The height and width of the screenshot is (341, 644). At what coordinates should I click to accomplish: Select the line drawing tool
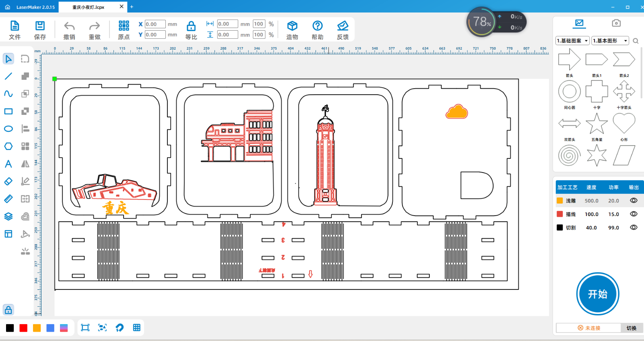pos(8,76)
